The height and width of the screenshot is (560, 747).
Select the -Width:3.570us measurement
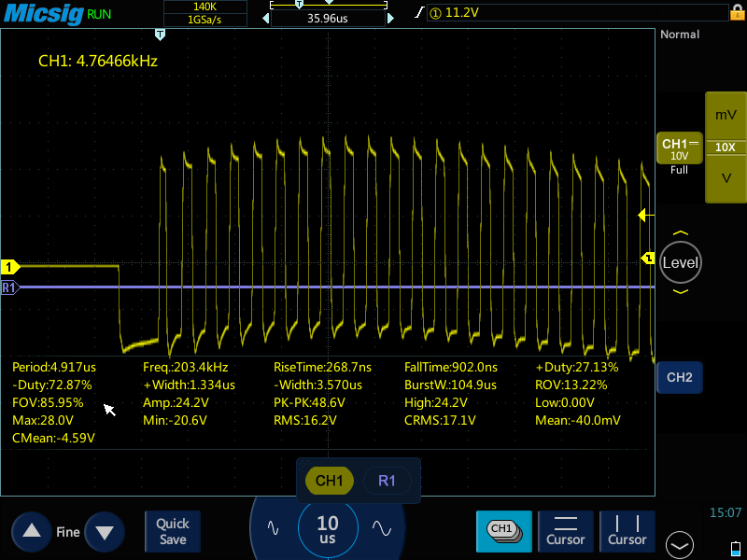[x=317, y=385]
